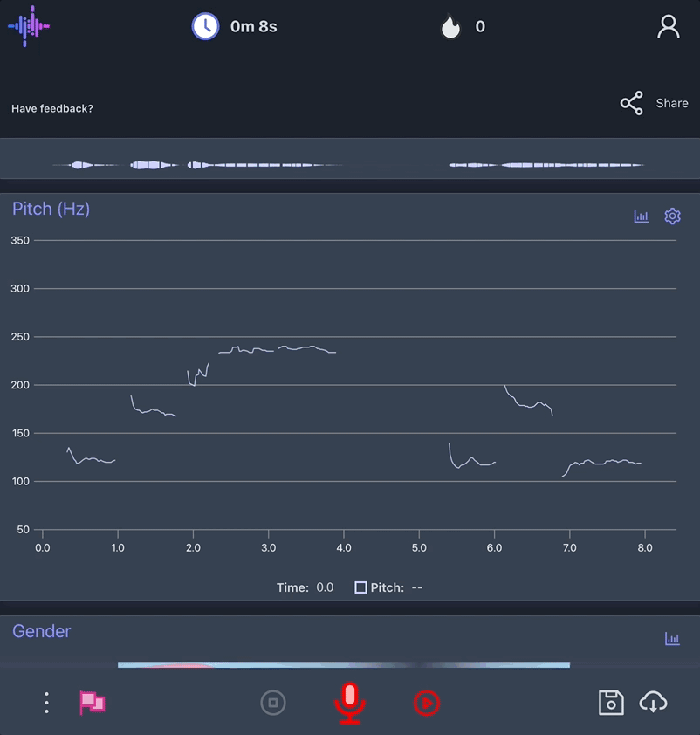Play back the recording
The height and width of the screenshot is (735, 700).
click(x=426, y=703)
